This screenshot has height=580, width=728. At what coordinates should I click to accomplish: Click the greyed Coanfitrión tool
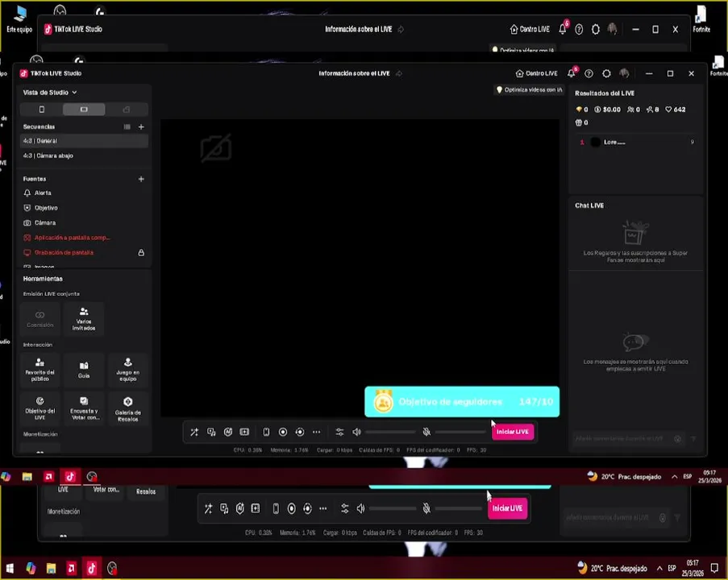pyautogui.click(x=40, y=319)
